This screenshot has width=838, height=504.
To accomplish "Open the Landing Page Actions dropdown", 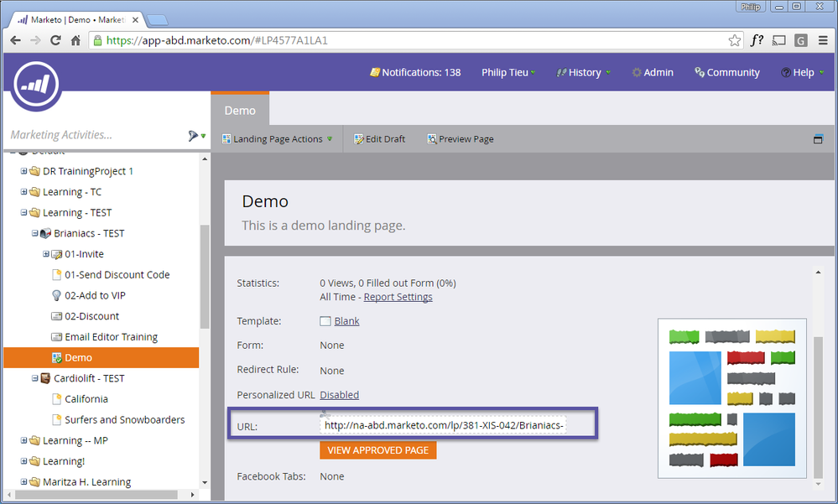I will coord(277,139).
